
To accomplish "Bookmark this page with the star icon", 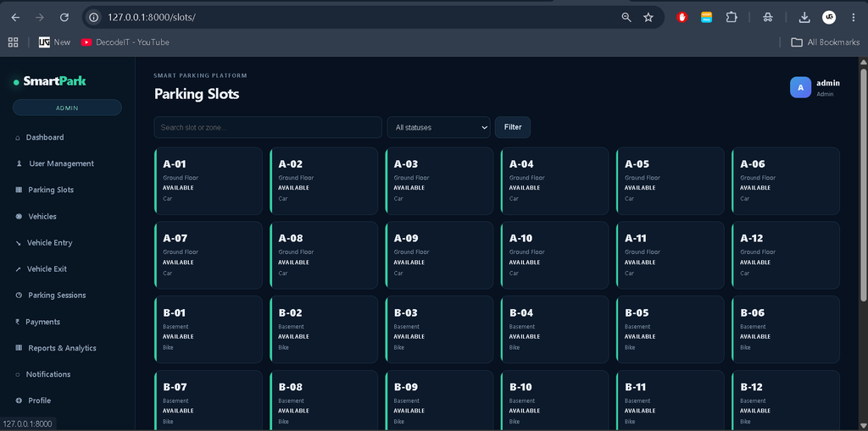I will (648, 18).
